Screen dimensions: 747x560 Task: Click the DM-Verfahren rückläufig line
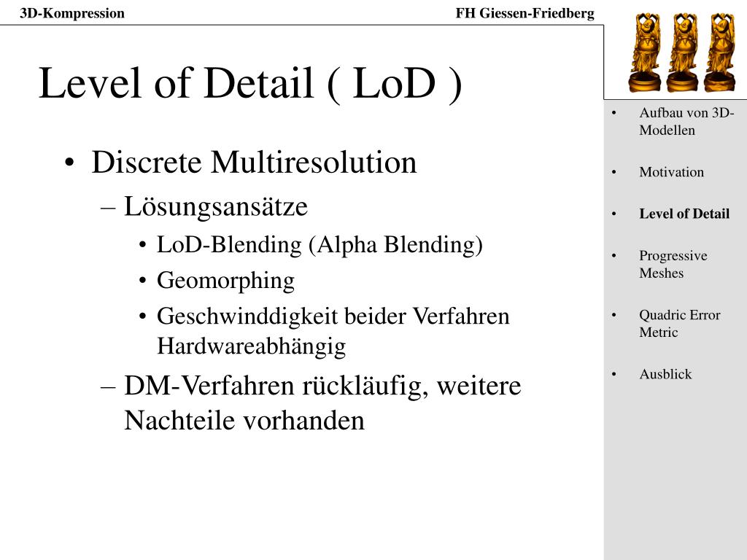[322, 402]
